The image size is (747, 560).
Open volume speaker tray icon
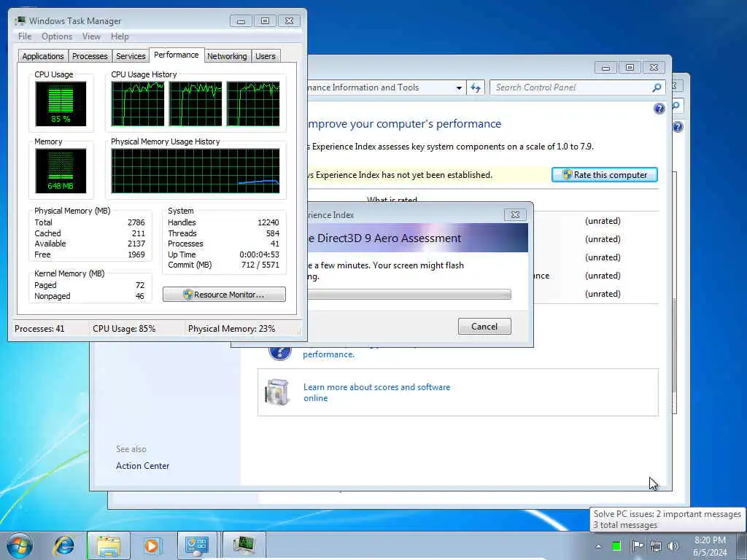(x=673, y=546)
